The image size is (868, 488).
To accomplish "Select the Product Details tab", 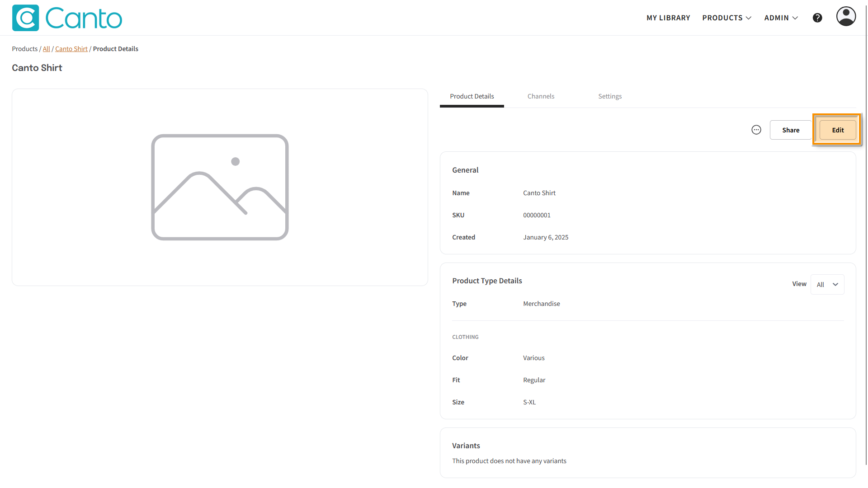I will click(x=472, y=96).
